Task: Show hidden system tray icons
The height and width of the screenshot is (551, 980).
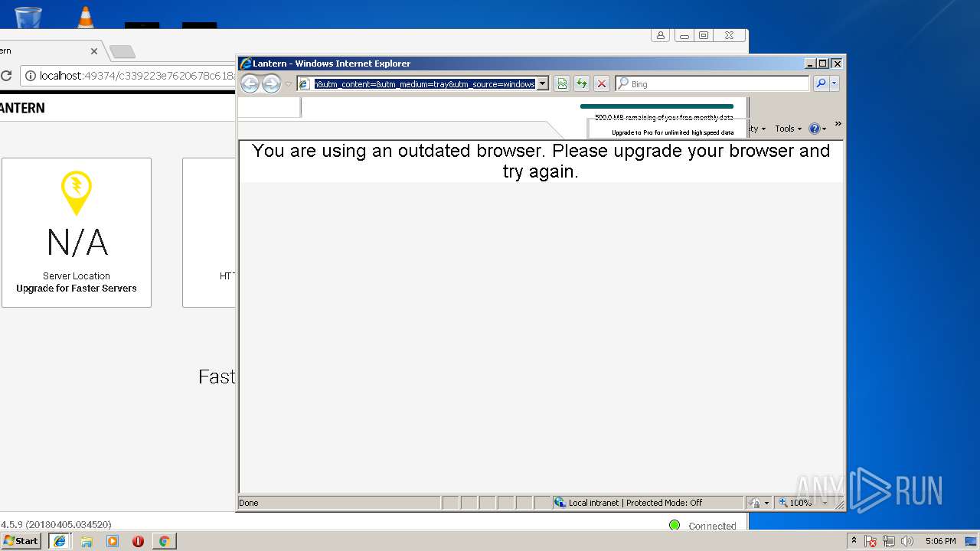Action: 854,540
